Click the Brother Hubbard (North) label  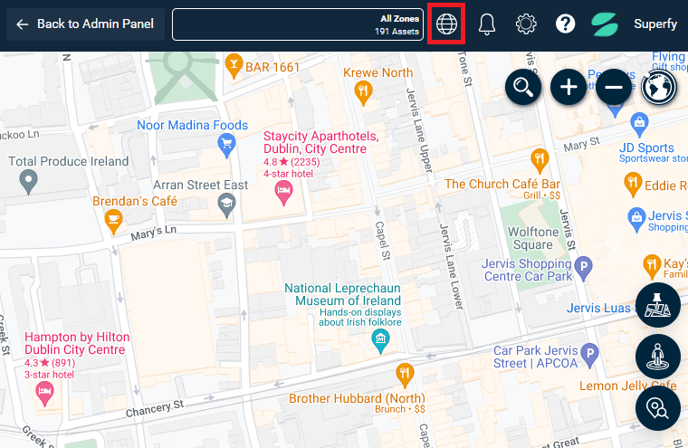(357, 398)
